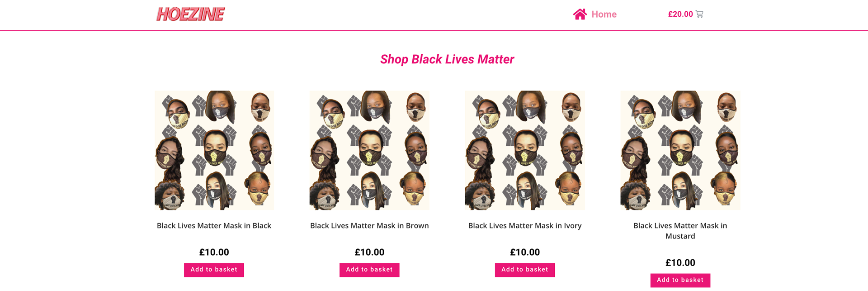Add the Ivory mask to basket
The height and width of the screenshot is (291, 868).
point(525,270)
